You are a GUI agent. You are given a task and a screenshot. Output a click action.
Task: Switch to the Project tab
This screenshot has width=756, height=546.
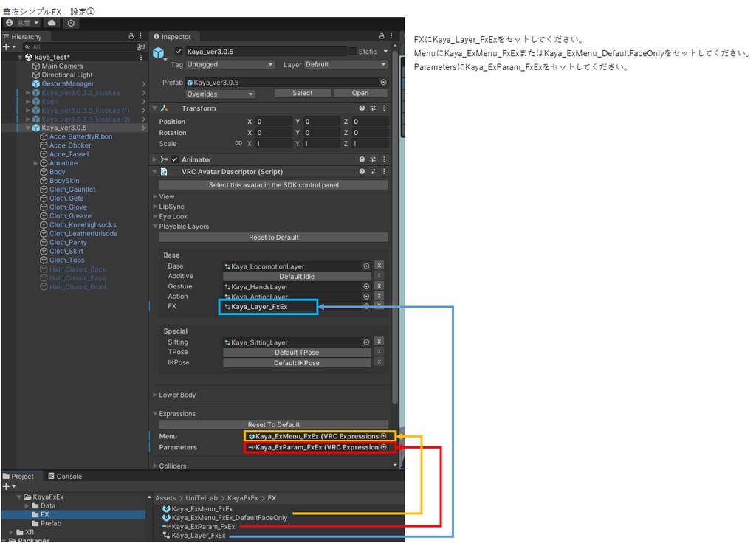18,477
